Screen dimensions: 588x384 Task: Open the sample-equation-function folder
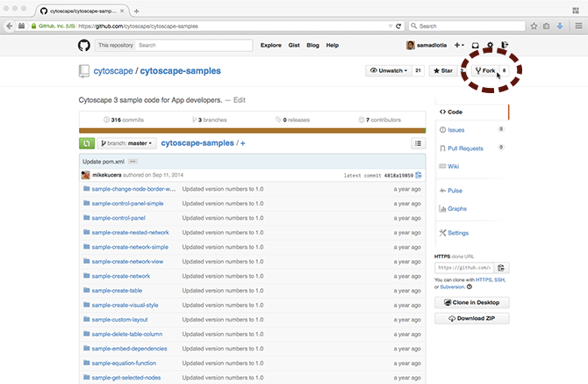pos(124,364)
